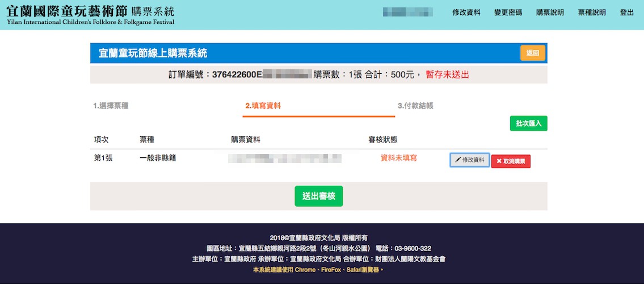Open the 票種說明 page
This screenshot has width=644, height=284.
(592, 12)
